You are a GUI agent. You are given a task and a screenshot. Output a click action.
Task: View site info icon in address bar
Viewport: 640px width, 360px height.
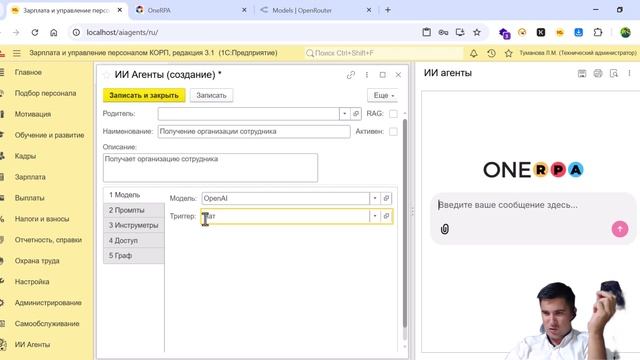pos(76,32)
